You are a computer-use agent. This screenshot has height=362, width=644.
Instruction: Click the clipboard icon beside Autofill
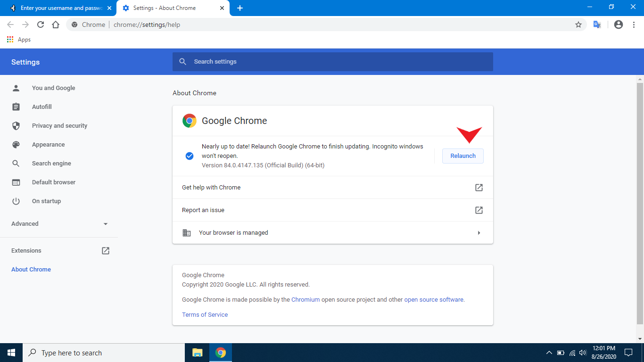tap(16, 107)
